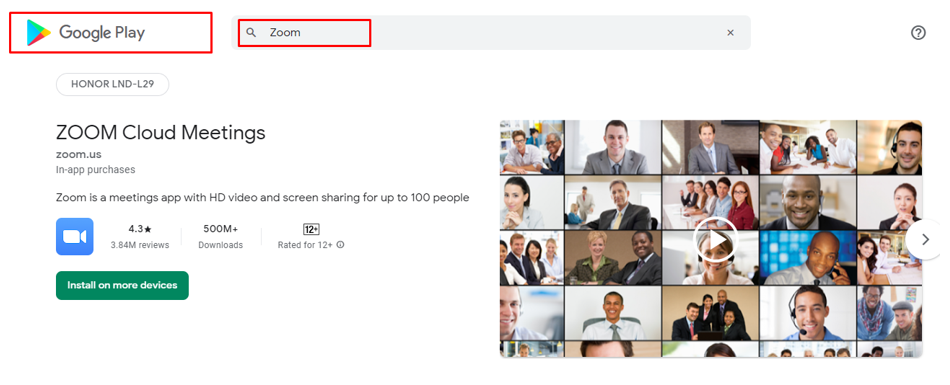The width and height of the screenshot is (950, 385).
Task: Click the In-app purchases text
Action: [96, 170]
